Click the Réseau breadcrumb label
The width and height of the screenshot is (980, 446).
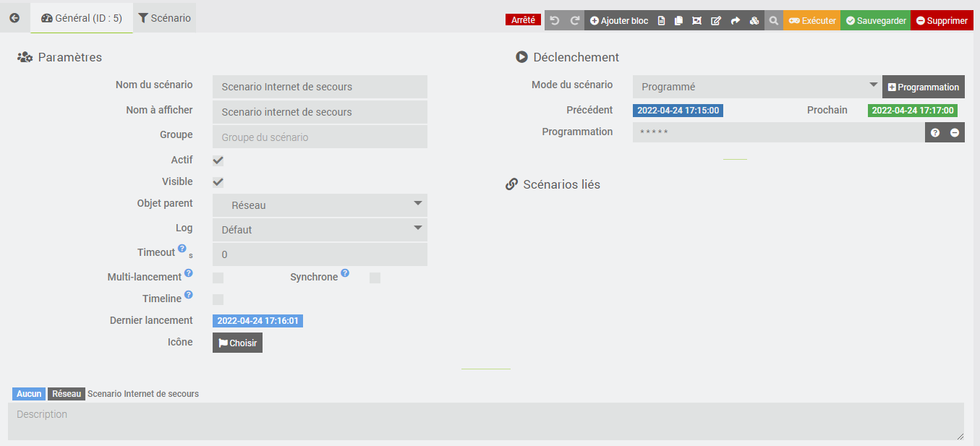click(x=67, y=394)
